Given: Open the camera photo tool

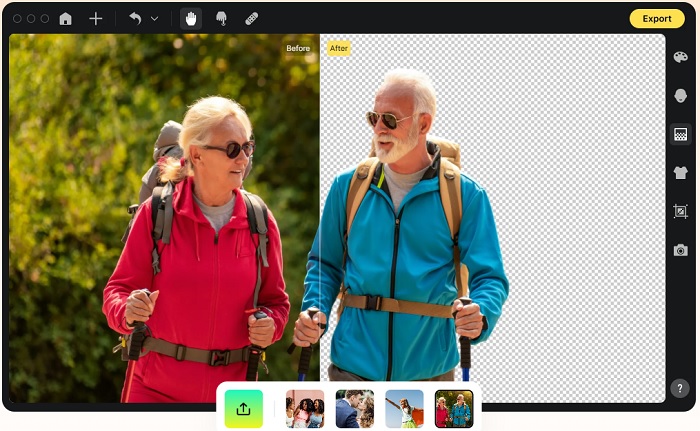Looking at the screenshot, I should pos(680,250).
